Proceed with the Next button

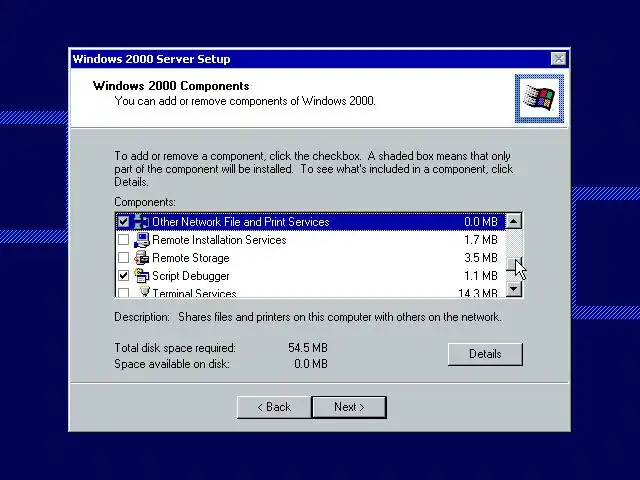pos(349,407)
